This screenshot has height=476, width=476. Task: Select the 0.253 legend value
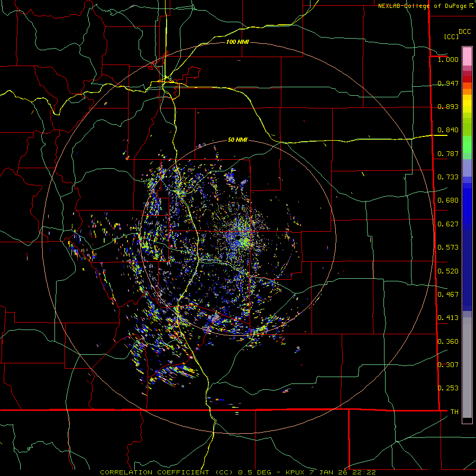pos(448,388)
